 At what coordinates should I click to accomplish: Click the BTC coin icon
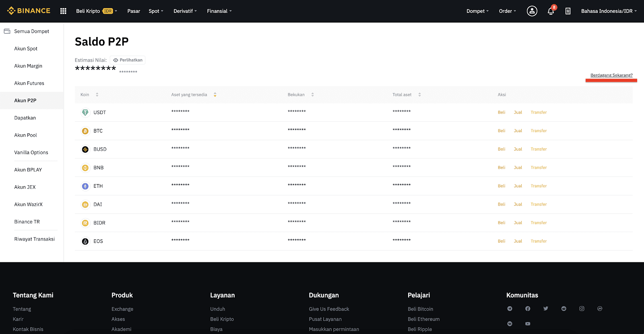click(x=85, y=131)
